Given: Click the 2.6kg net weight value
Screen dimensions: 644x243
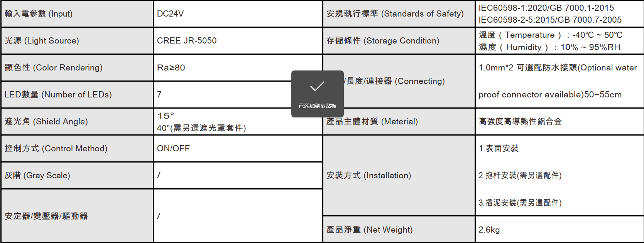Looking at the screenshot, I should (x=489, y=230).
